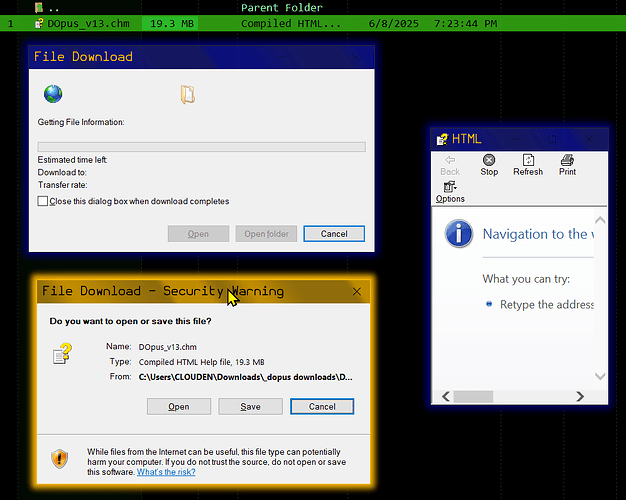This screenshot has width=626, height=500.
Task: Open the What's the risk? link
Action: pos(166,472)
